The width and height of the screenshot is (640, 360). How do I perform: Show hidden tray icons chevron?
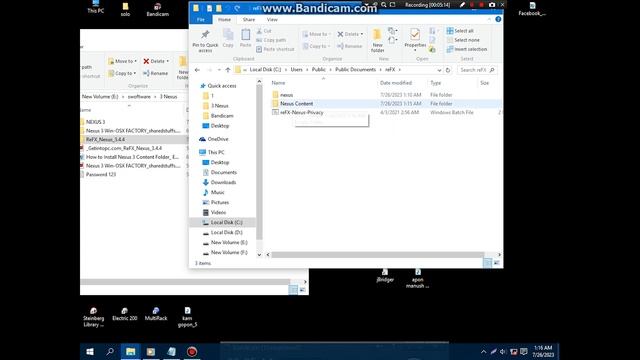484,351
